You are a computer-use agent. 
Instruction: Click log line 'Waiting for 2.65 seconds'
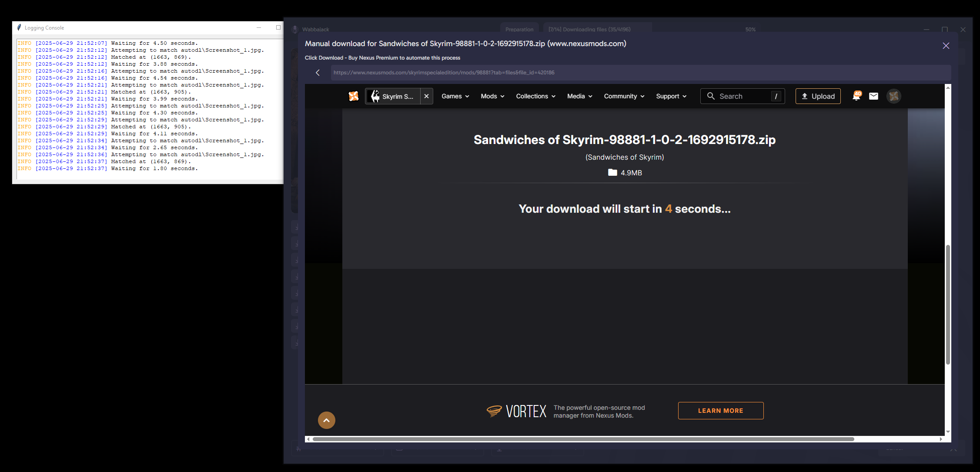tap(154, 147)
